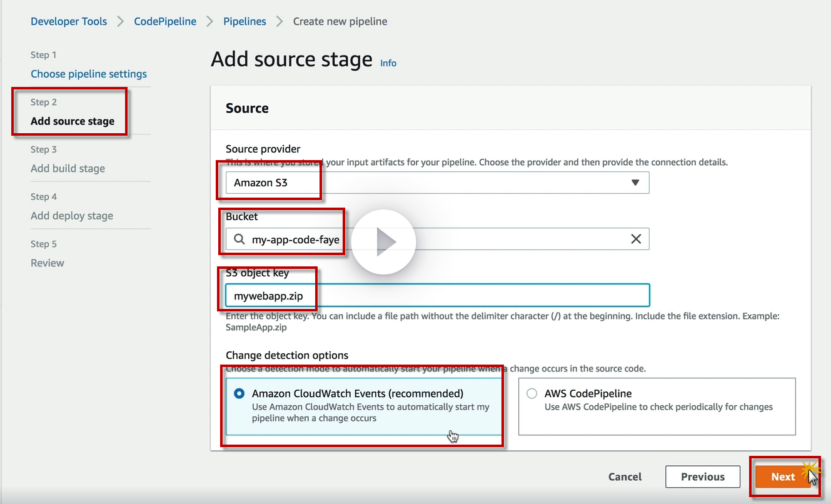This screenshot has width=831, height=504.
Task: Select Amazon CloudWatch Events radio button
Action: pos(239,394)
